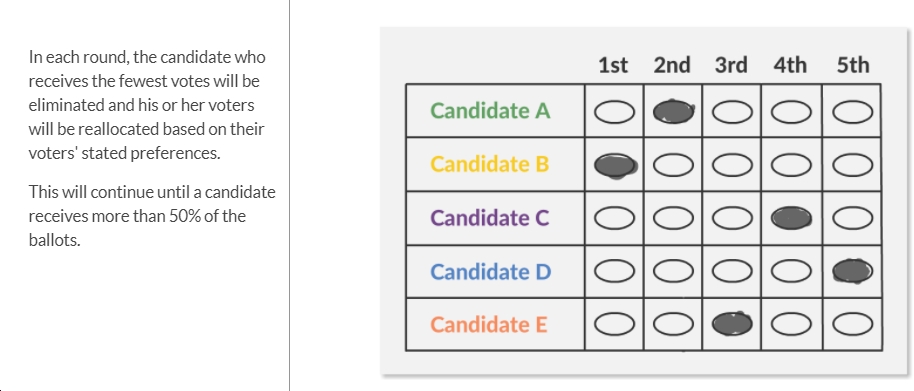Image resolution: width=914 pixels, height=391 pixels.
Task: Select Candidate E's 5th choice oval
Action: (x=852, y=325)
